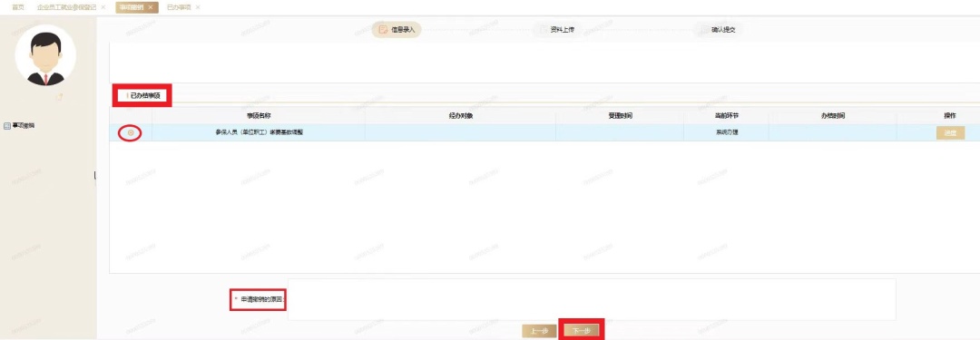
Task: Close the 已办事项 tab
Action: pyautogui.click(x=198, y=7)
